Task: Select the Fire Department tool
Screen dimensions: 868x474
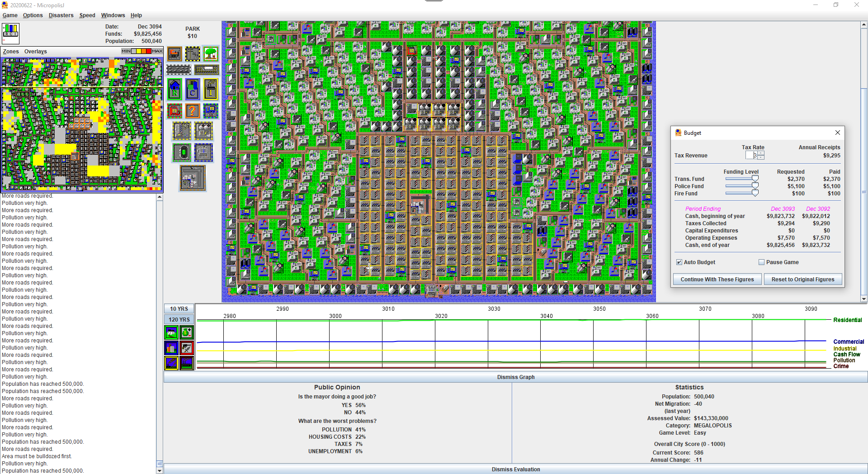Action: tap(175, 111)
